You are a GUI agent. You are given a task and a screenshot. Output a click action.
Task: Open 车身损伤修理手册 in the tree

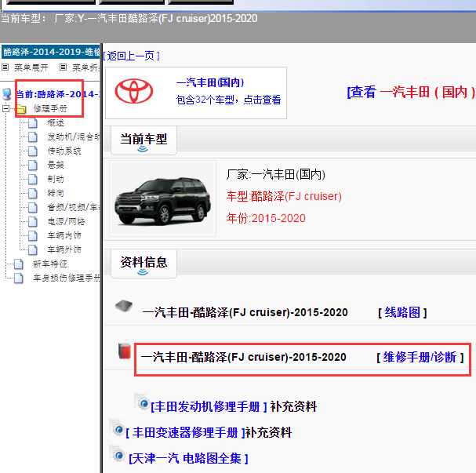[67, 278]
